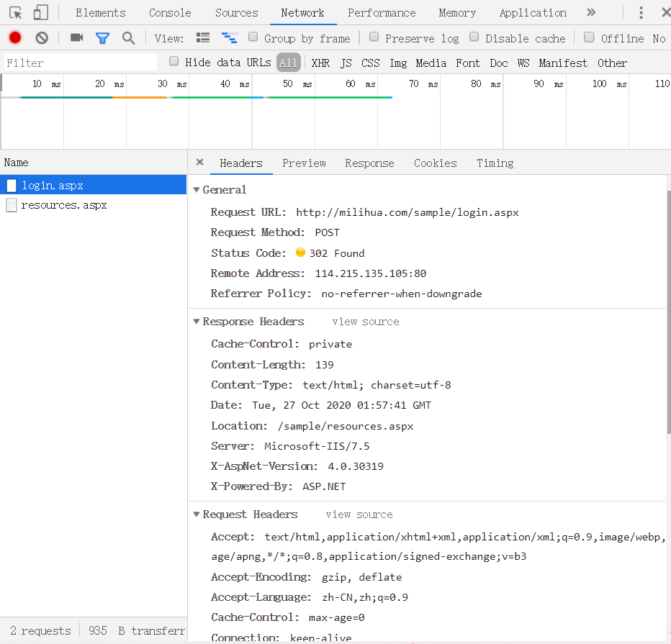
Task: Check the Disable cache option
Action: click(474, 37)
